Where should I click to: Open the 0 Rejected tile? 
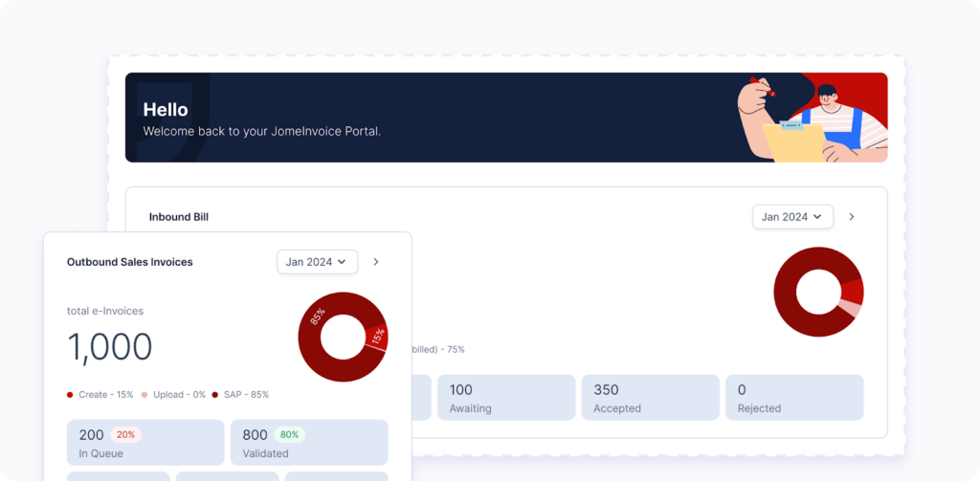click(x=794, y=398)
